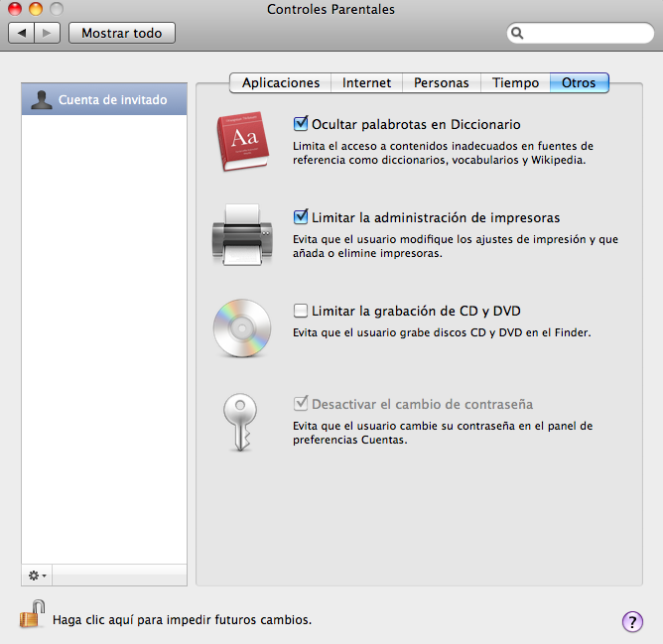Click the printer icon

(240, 235)
